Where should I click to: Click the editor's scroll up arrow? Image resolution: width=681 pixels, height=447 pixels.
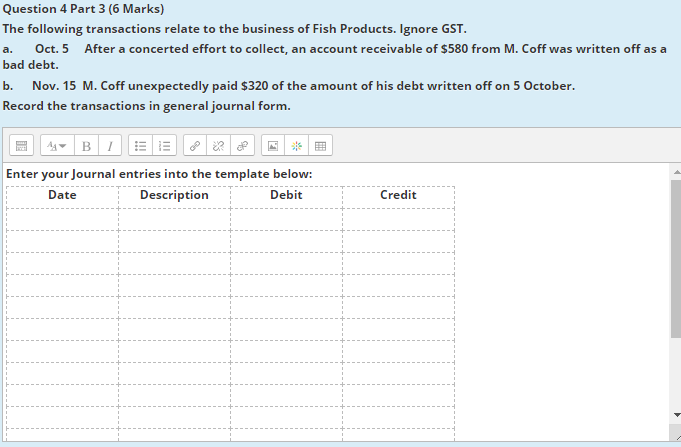(x=676, y=172)
